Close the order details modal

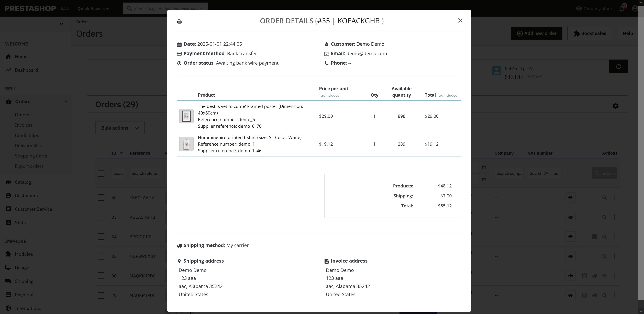click(x=460, y=20)
